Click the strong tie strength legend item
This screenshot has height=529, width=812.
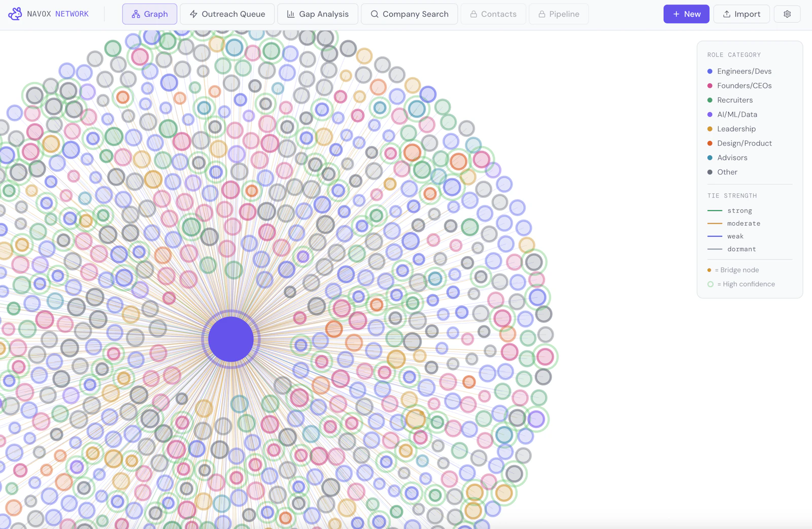coord(730,210)
